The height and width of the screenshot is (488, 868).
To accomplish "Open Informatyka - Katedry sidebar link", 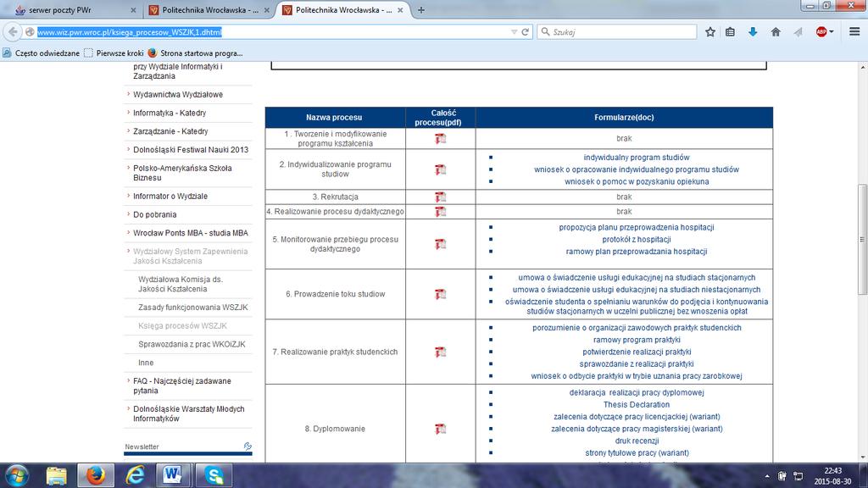I will point(170,113).
